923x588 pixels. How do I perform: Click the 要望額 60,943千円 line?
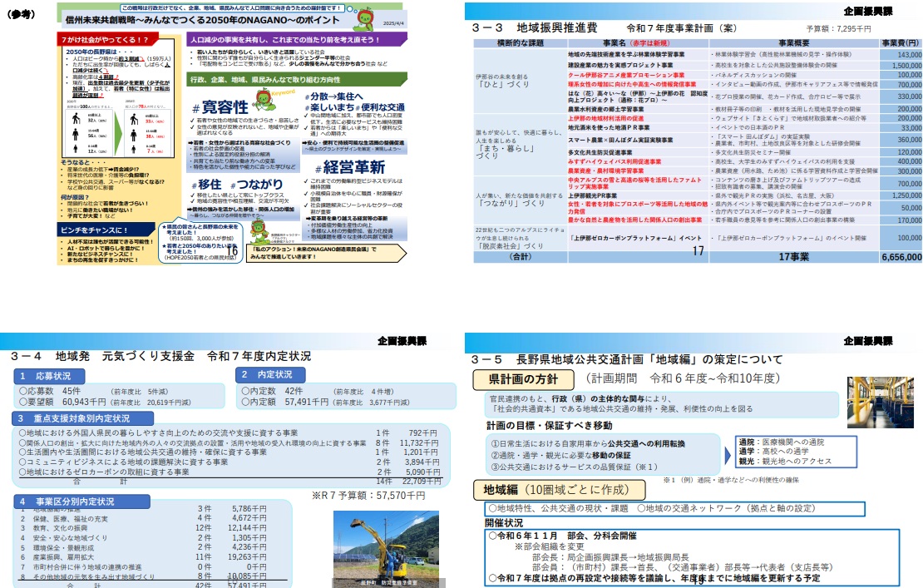pos(105,402)
